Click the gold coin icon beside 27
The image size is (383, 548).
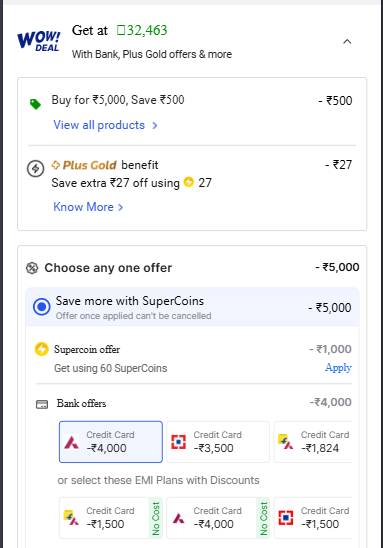(x=189, y=182)
